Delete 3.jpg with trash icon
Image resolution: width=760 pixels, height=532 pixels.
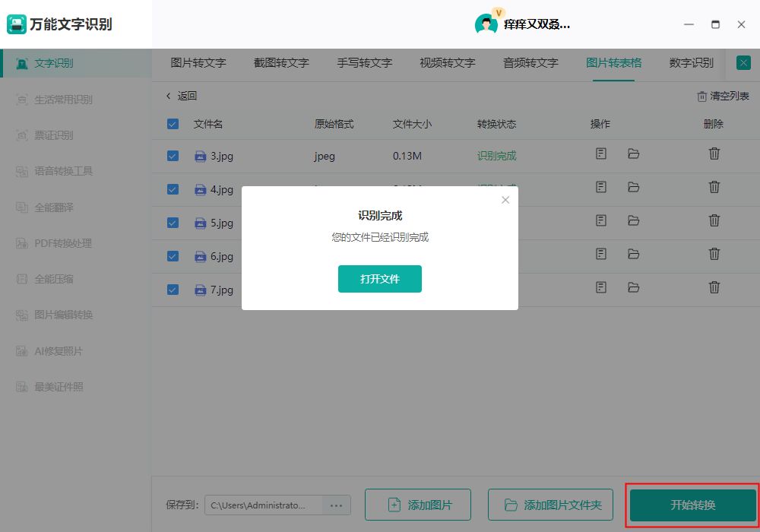714,154
